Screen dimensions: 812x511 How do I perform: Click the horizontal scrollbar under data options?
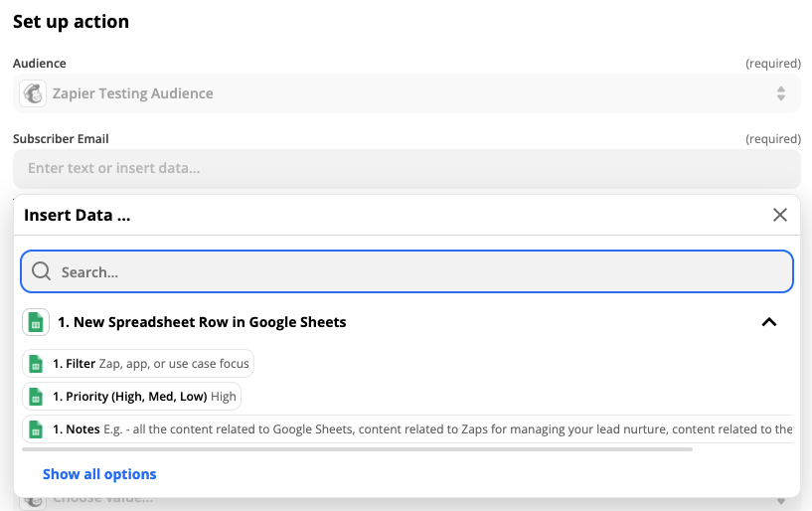357,449
